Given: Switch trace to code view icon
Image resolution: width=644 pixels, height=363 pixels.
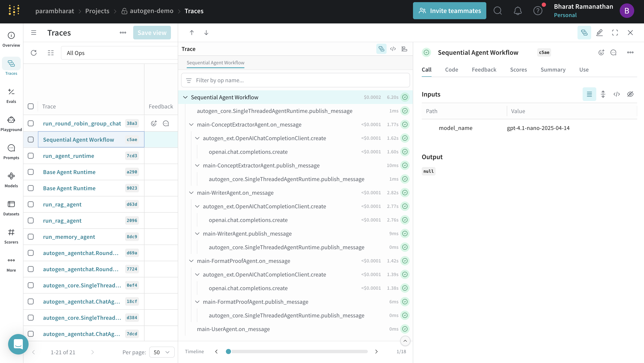Looking at the screenshot, I should [x=393, y=49].
